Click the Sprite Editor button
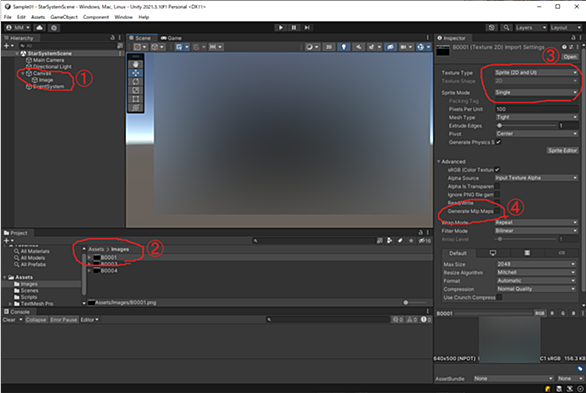The height and width of the screenshot is (393, 586). click(562, 150)
